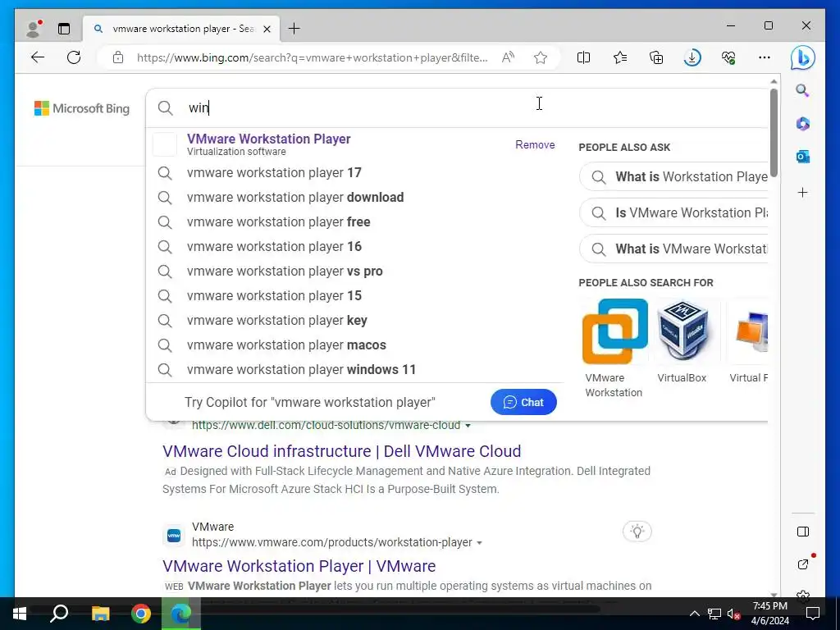Open Outlook sidebar icon
This screenshot has width=840, height=630.
point(802,157)
